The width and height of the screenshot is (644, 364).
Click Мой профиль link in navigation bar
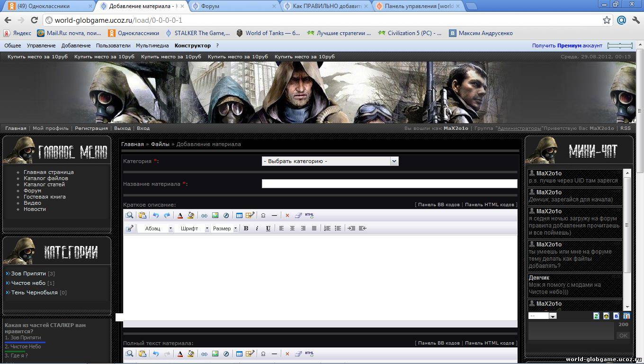coord(51,128)
